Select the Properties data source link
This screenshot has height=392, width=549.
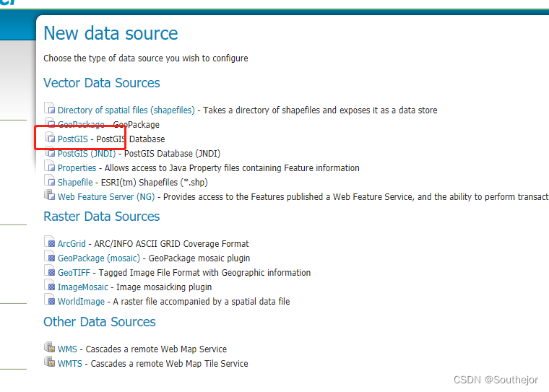pos(77,168)
